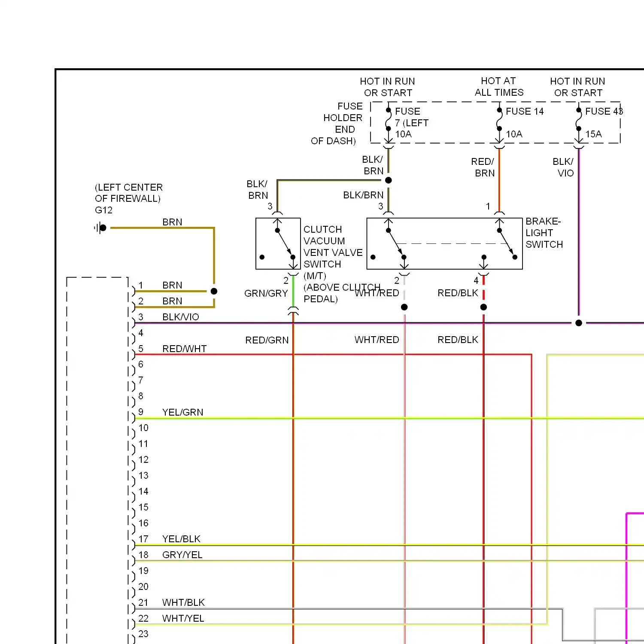644x644 pixels.
Task: Select the BLK/VIO label at pin 3
Action: coord(181,317)
